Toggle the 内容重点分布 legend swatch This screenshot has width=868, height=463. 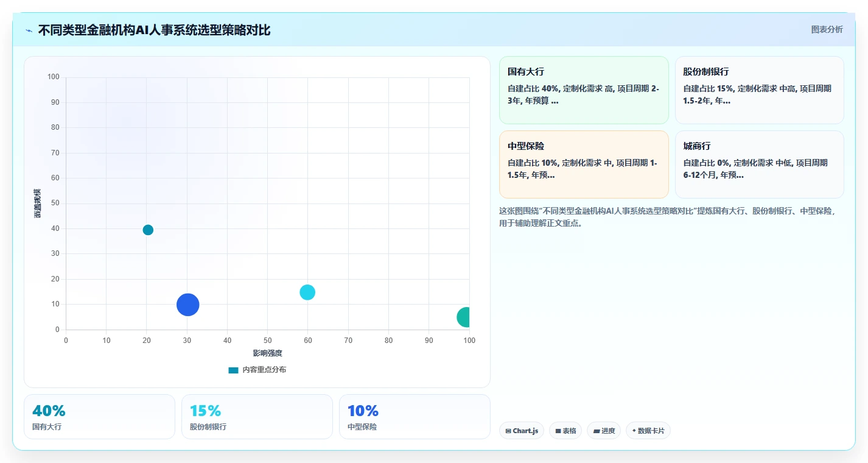[x=233, y=370]
